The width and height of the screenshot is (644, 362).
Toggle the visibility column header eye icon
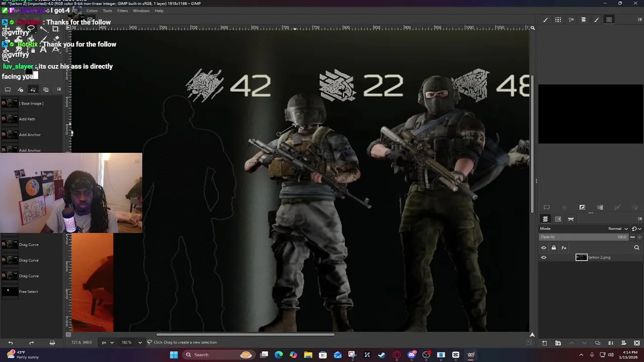(x=543, y=247)
